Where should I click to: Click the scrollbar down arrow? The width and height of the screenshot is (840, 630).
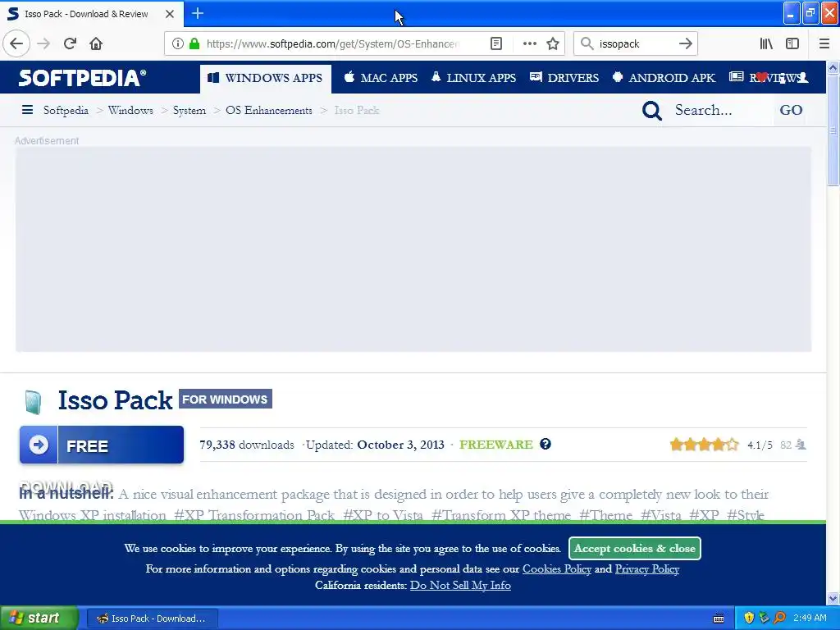click(x=833, y=598)
